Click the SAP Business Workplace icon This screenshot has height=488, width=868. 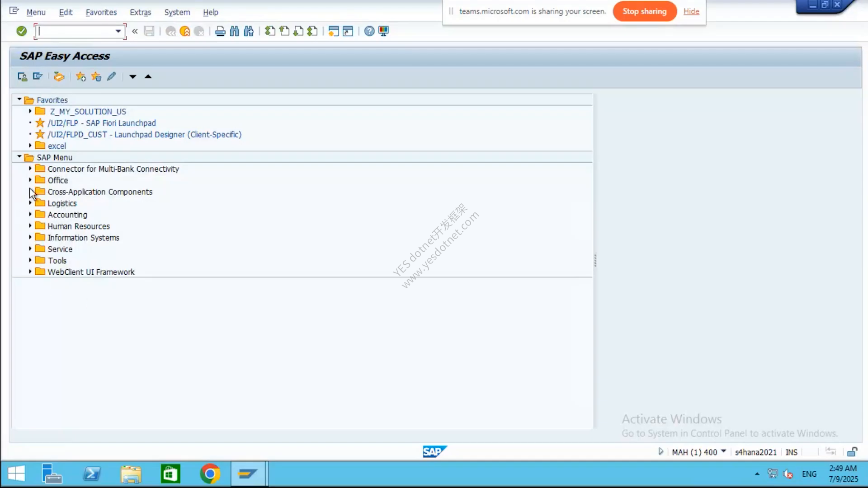(x=59, y=77)
